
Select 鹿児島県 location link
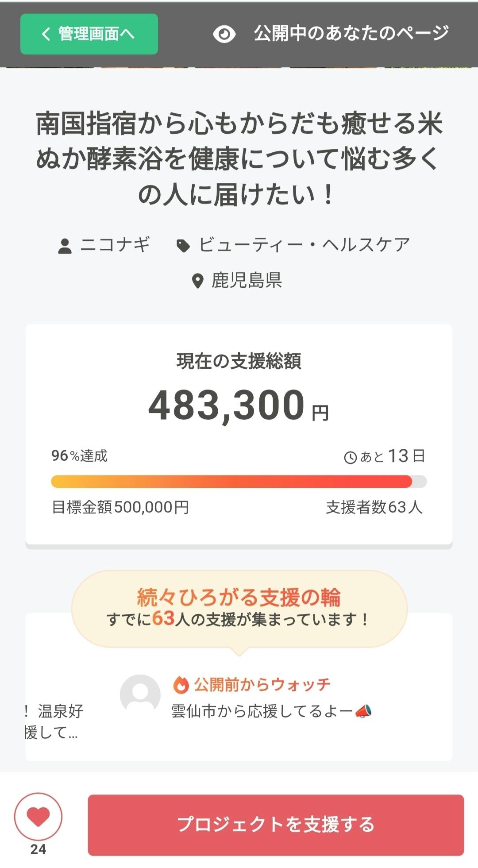[247, 280]
